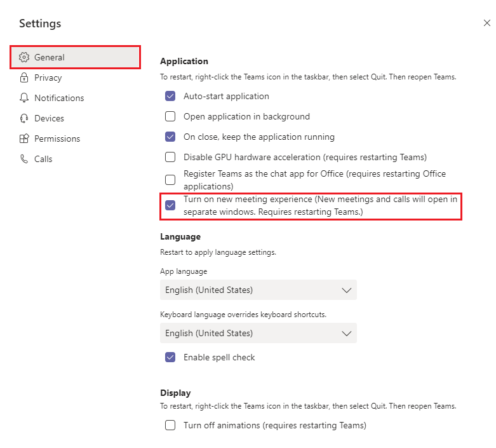496x448 pixels.
Task: Open the Keyboard language dropdown
Action: coord(258,333)
